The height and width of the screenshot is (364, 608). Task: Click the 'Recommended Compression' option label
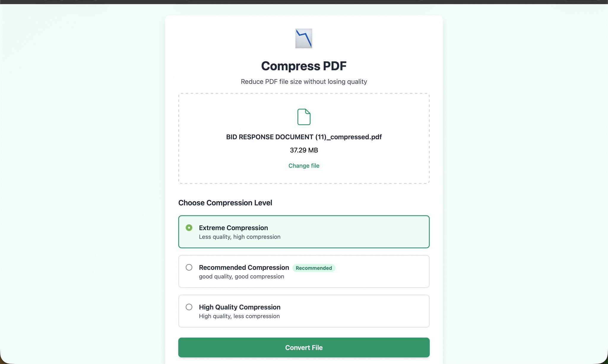click(x=244, y=267)
